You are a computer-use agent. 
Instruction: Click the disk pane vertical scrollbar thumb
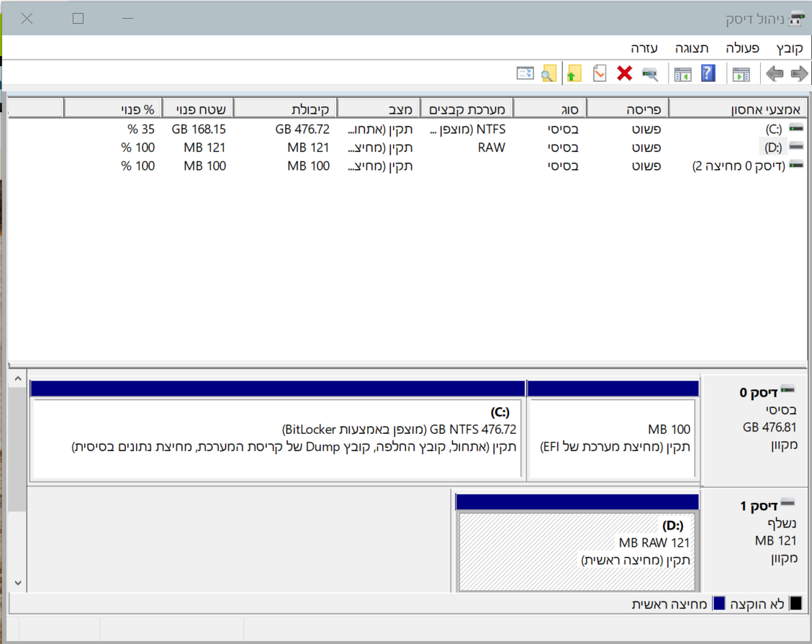pos(18,449)
